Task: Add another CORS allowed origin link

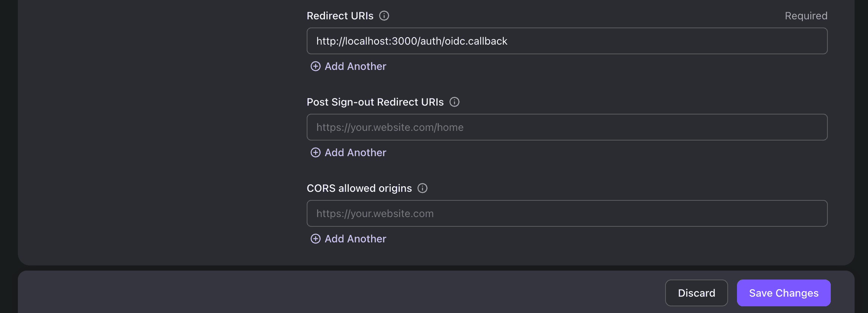Action: [x=355, y=239]
